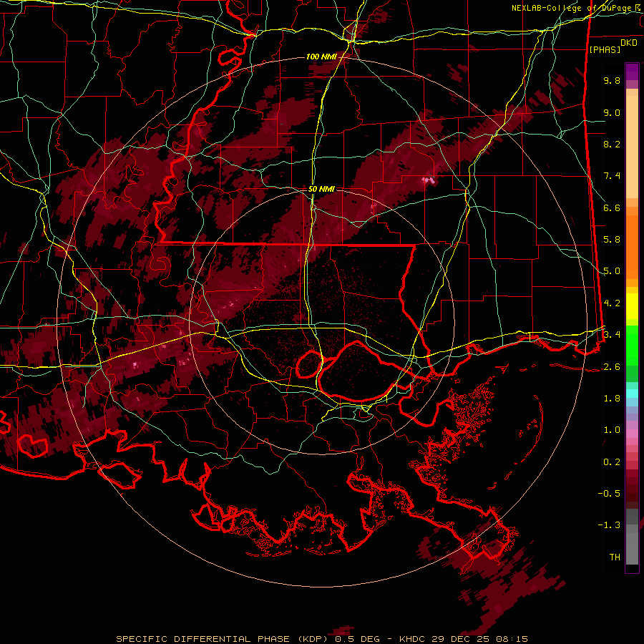Screen dimensions: 644x644
Task: Click the 9.0 scale value
Action: [x=612, y=112]
